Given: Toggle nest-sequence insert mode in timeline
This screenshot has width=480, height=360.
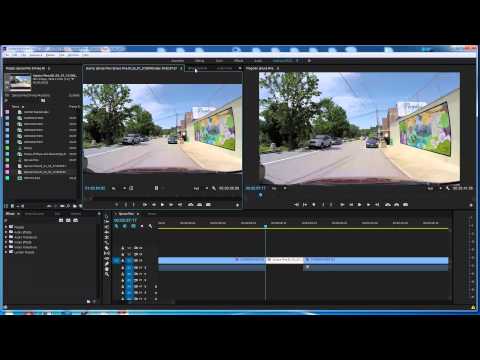Looking at the screenshot, I should tap(116, 226).
